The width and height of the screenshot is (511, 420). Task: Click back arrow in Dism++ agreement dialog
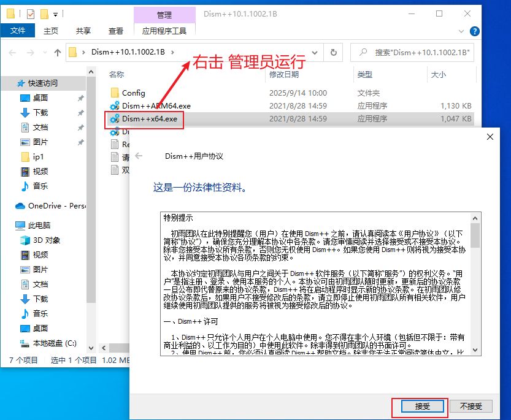click(x=139, y=156)
